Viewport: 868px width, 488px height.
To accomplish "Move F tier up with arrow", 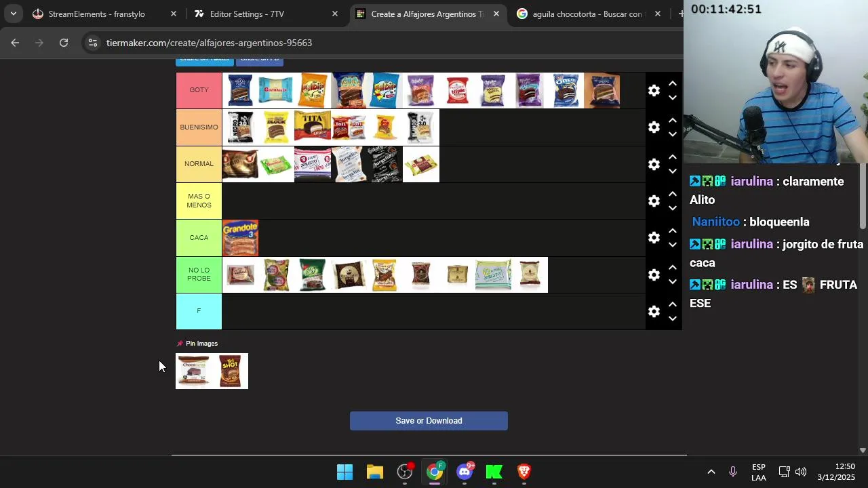I will [672, 304].
